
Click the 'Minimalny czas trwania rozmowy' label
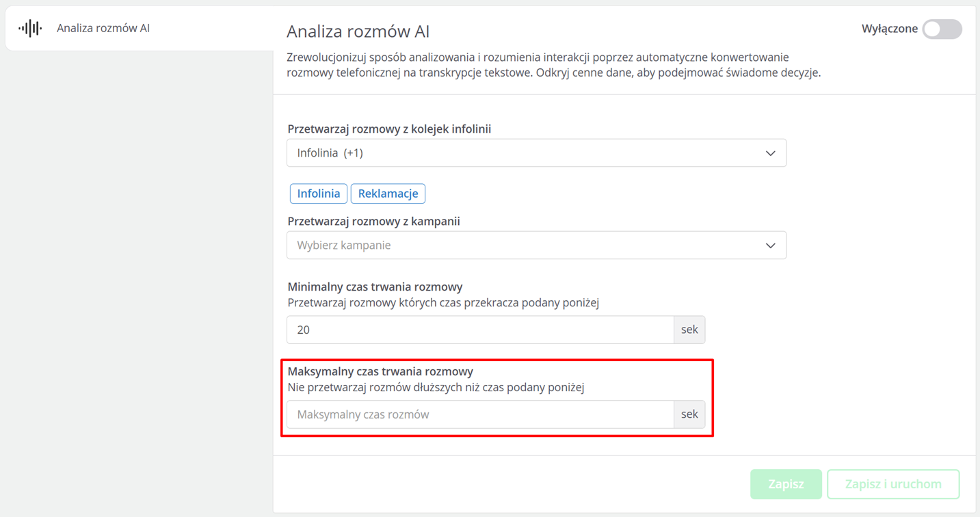point(375,287)
